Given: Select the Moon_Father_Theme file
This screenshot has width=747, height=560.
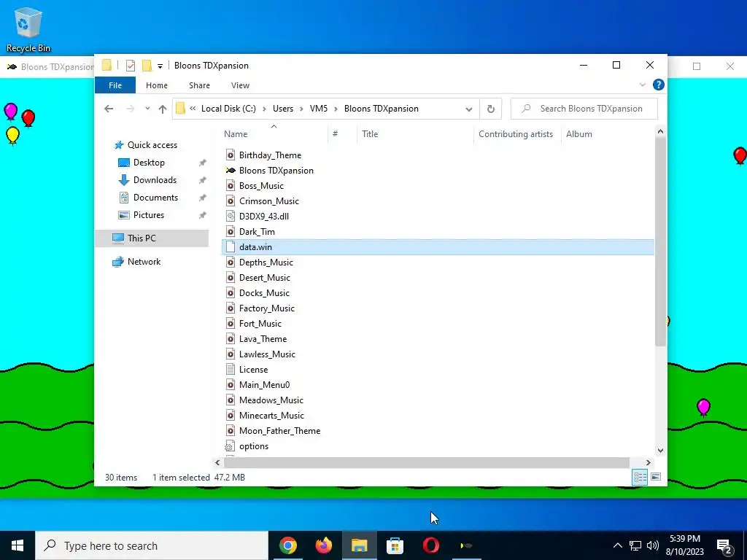Looking at the screenshot, I should tap(279, 430).
